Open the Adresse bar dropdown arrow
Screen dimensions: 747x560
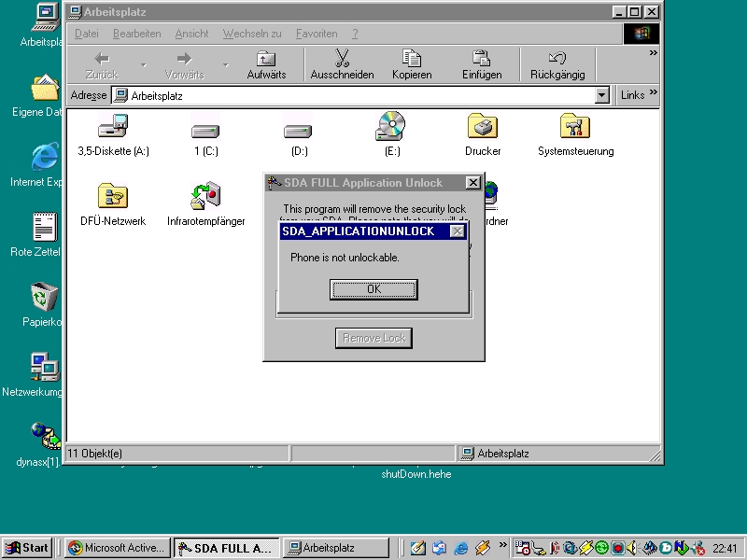(601, 95)
